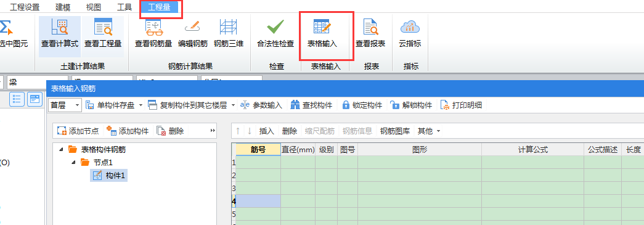Click 锁定构件 lock button
Screen dimensions: 644x225
pyautogui.click(x=362, y=105)
